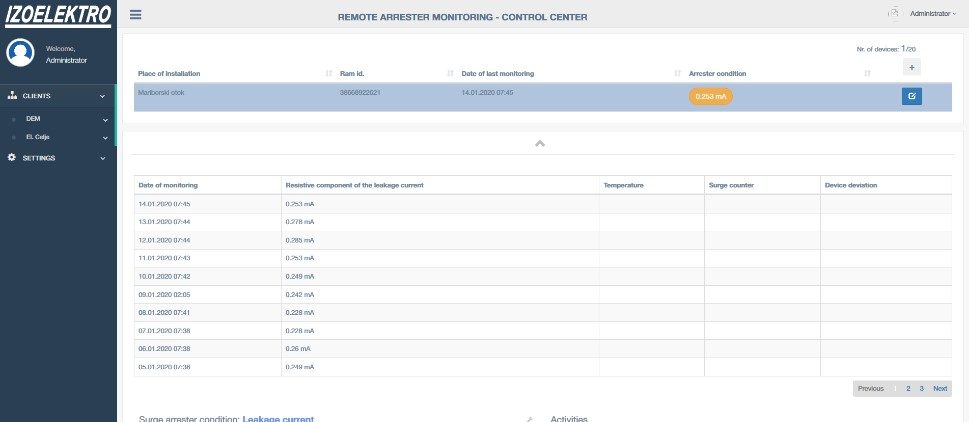Click the 14.01.2020 07:45 monitoring row
969x422 pixels.
(x=543, y=204)
